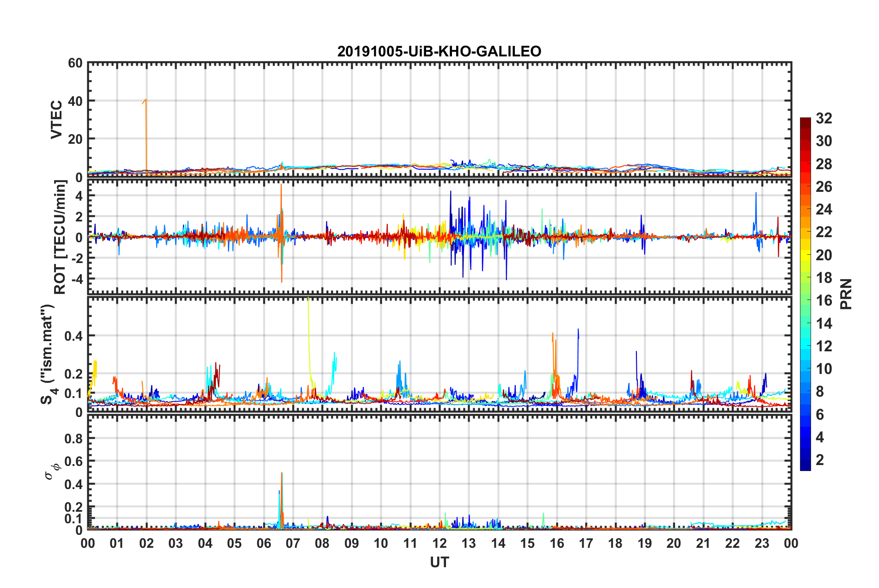Click the orange VTEC spike peak near 02 UT
This screenshot has height=588, width=879.
146,99
